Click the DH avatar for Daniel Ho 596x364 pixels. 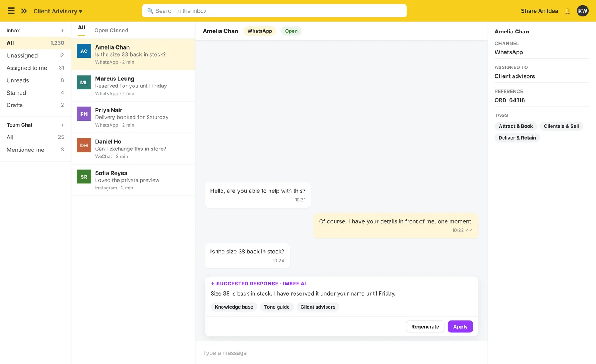coord(84,145)
